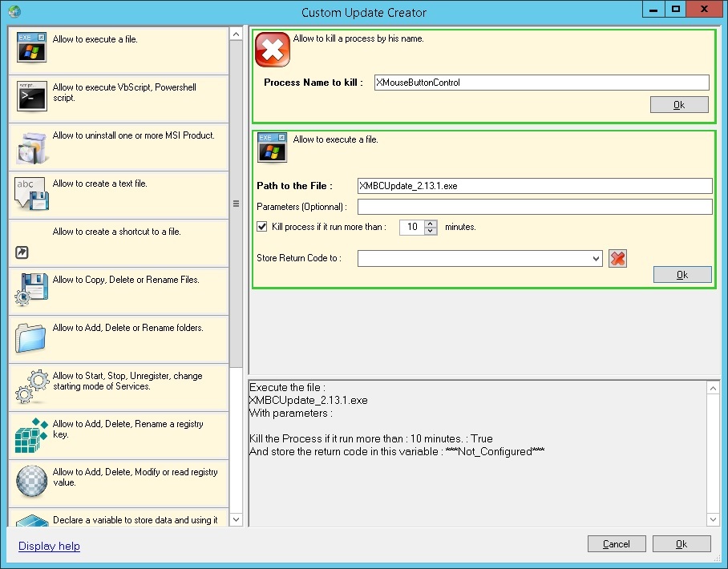Image resolution: width=728 pixels, height=569 pixels.
Task: Select the registry key cubes icon
Action: (31, 435)
